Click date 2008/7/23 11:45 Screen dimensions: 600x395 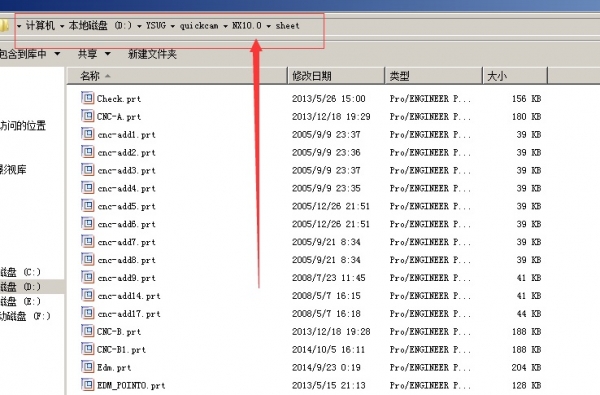pyautogui.click(x=329, y=278)
